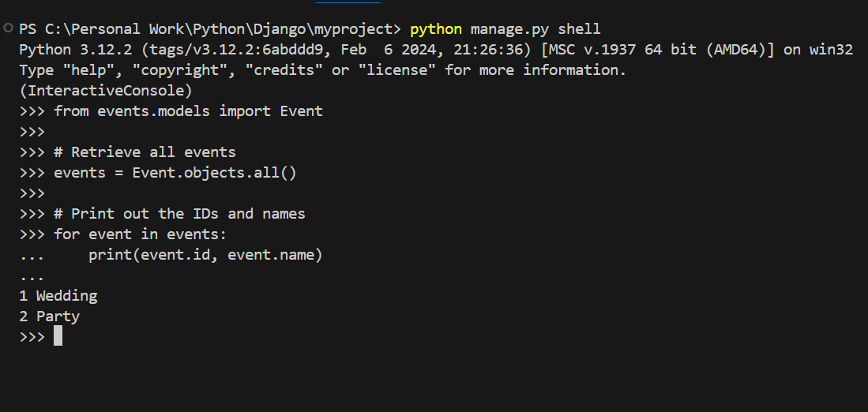Click the '# Print out the IDs and names' comment
Screen dimensions: 868x412
179,214
